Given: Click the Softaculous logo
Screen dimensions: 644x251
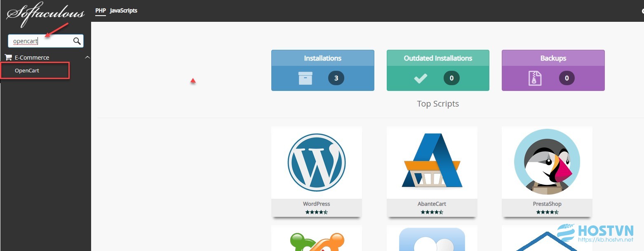Looking at the screenshot, I should pos(45,14).
